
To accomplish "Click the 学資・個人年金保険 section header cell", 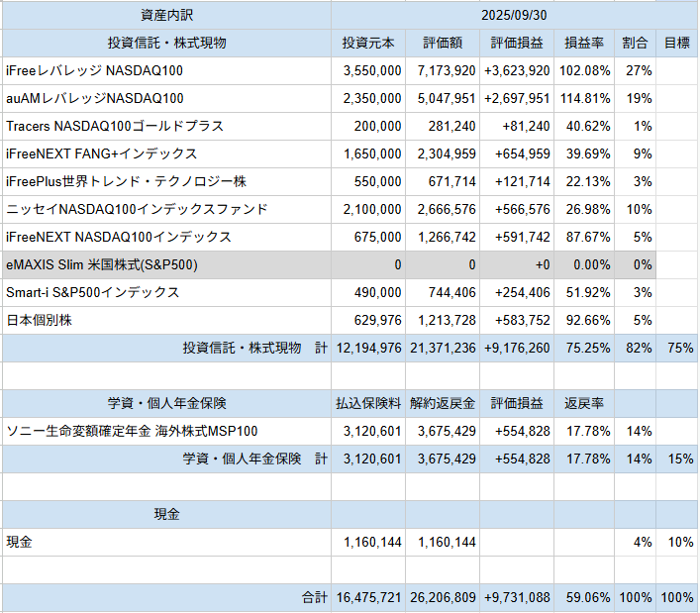I will [166, 403].
